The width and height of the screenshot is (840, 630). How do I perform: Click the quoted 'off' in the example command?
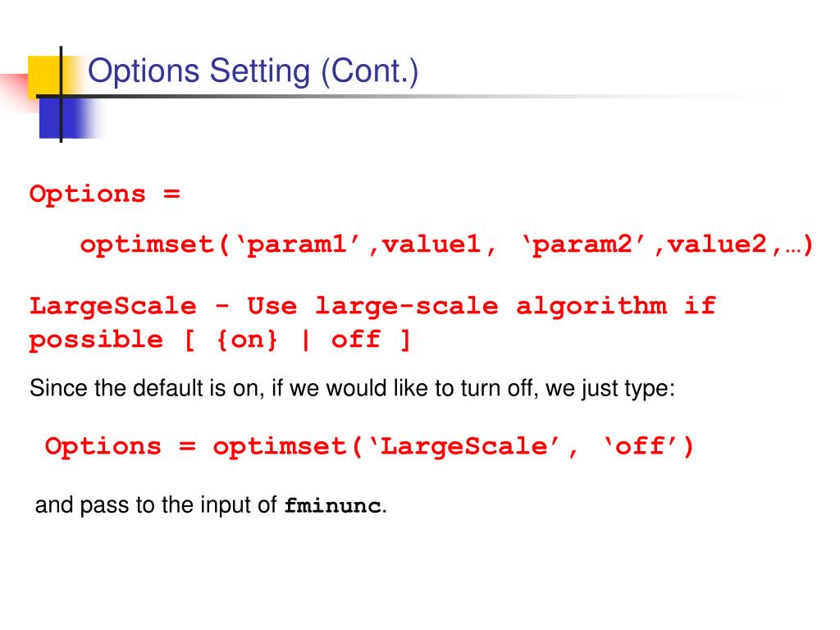(x=640, y=447)
